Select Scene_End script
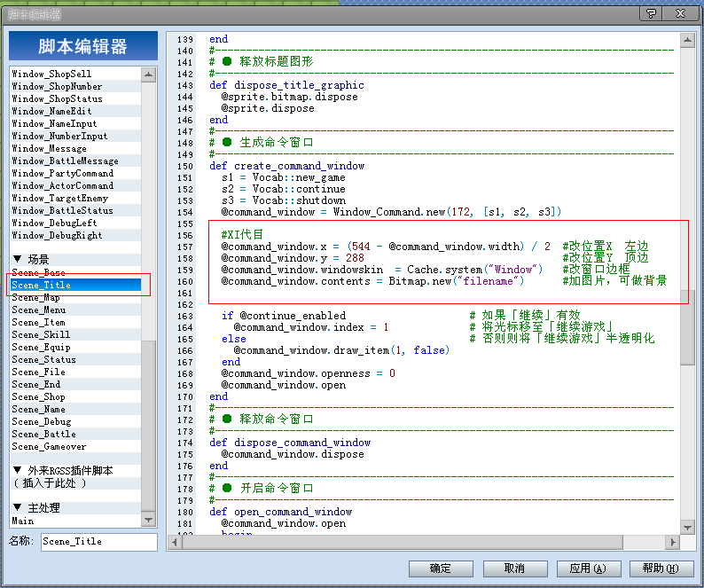This screenshot has width=704, height=588. (75, 385)
